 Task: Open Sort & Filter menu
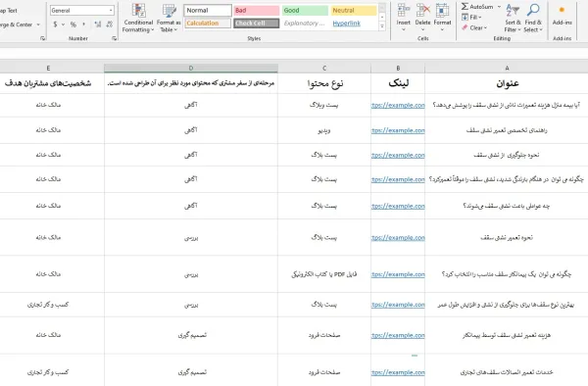[513, 18]
